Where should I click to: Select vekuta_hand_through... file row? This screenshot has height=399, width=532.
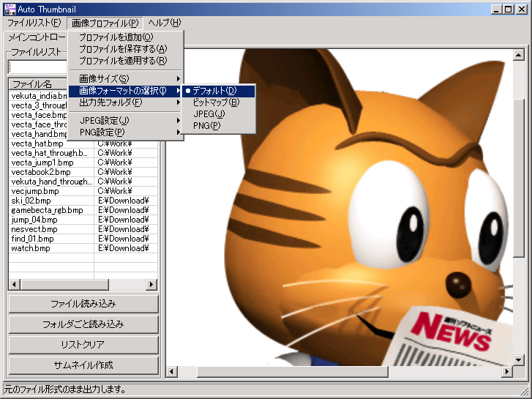(83, 182)
